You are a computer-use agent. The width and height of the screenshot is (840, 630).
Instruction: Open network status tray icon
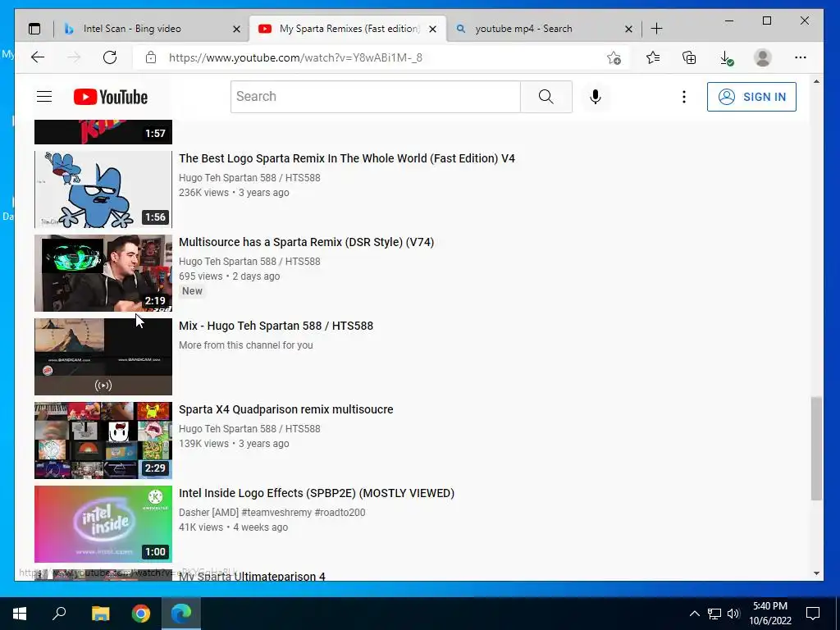(x=714, y=614)
